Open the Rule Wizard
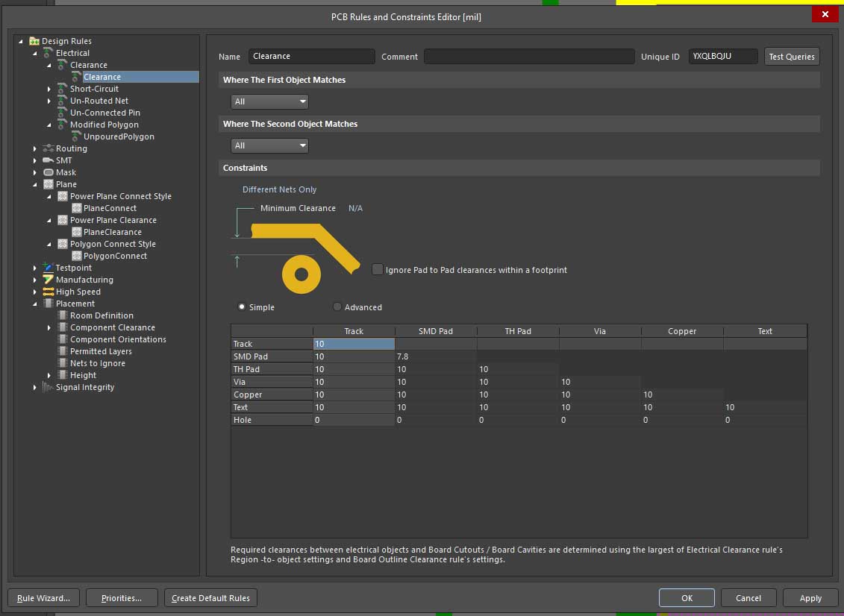Screen dimensions: 844x616 43,597
